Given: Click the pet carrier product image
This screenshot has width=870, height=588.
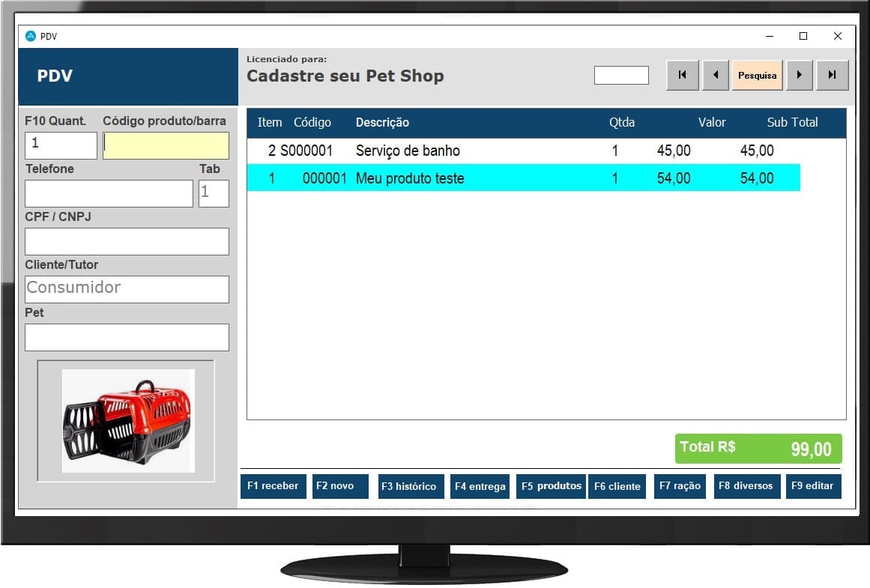Looking at the screenshot, I should [x=127, y=420].
